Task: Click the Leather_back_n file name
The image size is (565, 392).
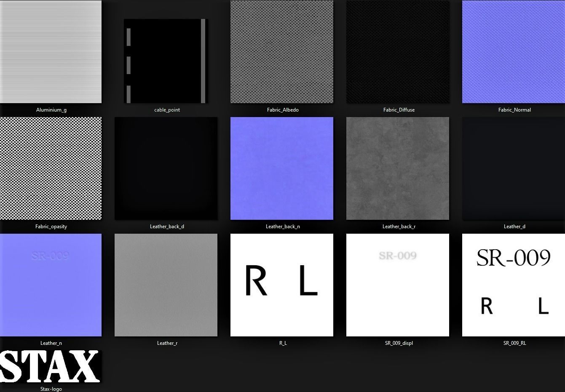Action: coord(283,227)
